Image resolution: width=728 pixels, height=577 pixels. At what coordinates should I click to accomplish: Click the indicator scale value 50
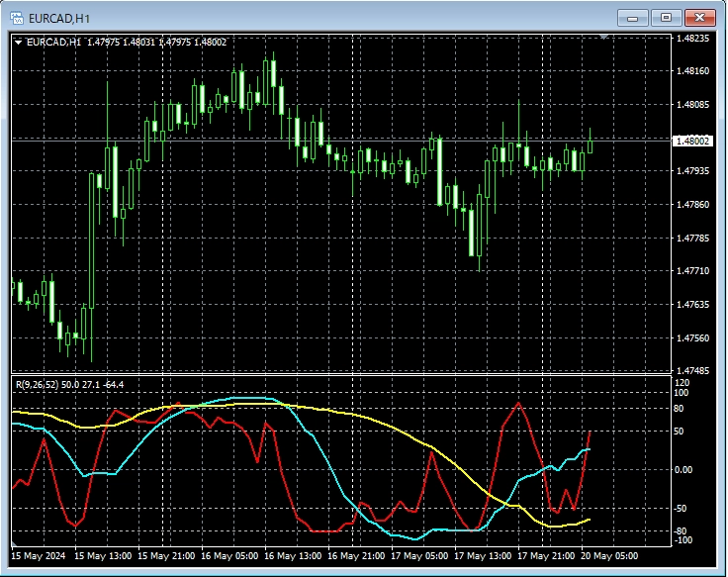(x=682, y=432)
